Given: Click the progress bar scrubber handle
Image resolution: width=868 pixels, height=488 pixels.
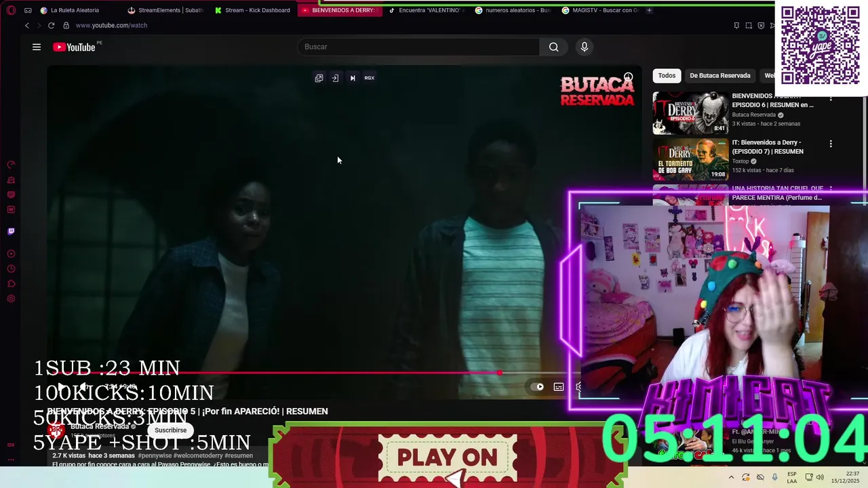Looking at the screenshot, I should point(500,373).
